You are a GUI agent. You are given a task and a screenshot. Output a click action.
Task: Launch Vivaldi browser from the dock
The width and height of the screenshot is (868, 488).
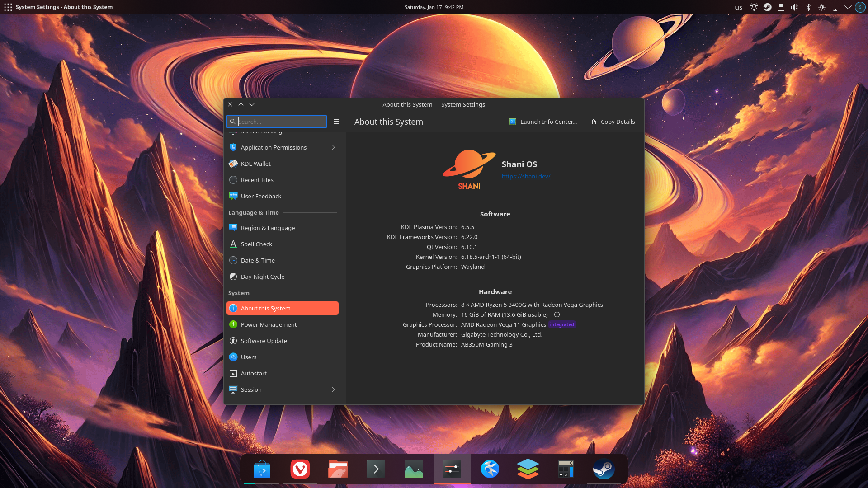click(x=300, y=469)
